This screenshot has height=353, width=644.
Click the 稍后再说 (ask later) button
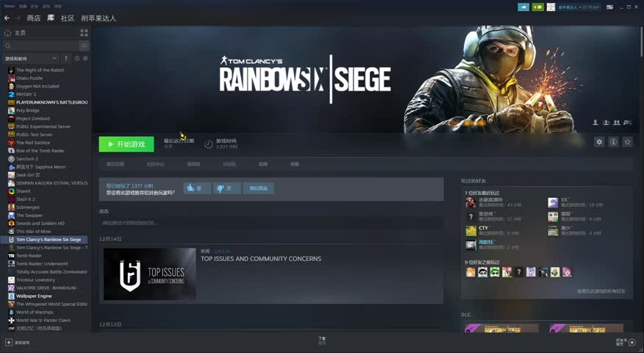(258, 188)
